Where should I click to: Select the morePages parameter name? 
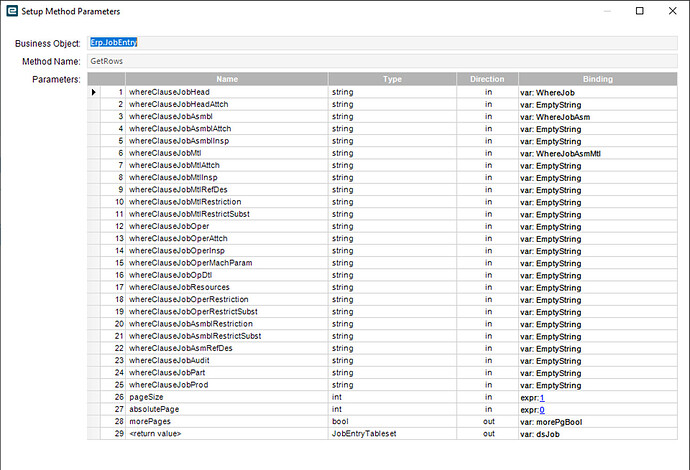(x=227, y=422)
